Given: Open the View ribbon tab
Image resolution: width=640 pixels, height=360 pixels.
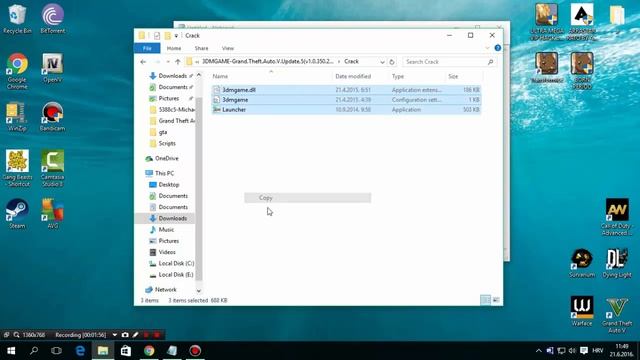Looking at the screenshot, I should (228, 48).
